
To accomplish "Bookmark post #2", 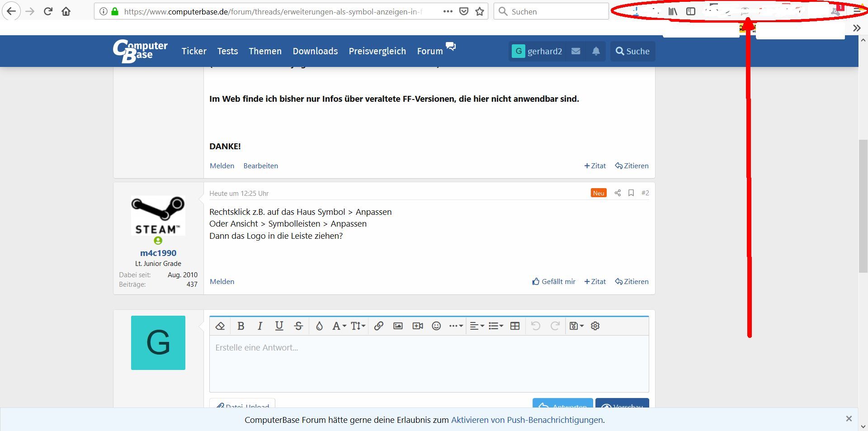I will (631, 193).
